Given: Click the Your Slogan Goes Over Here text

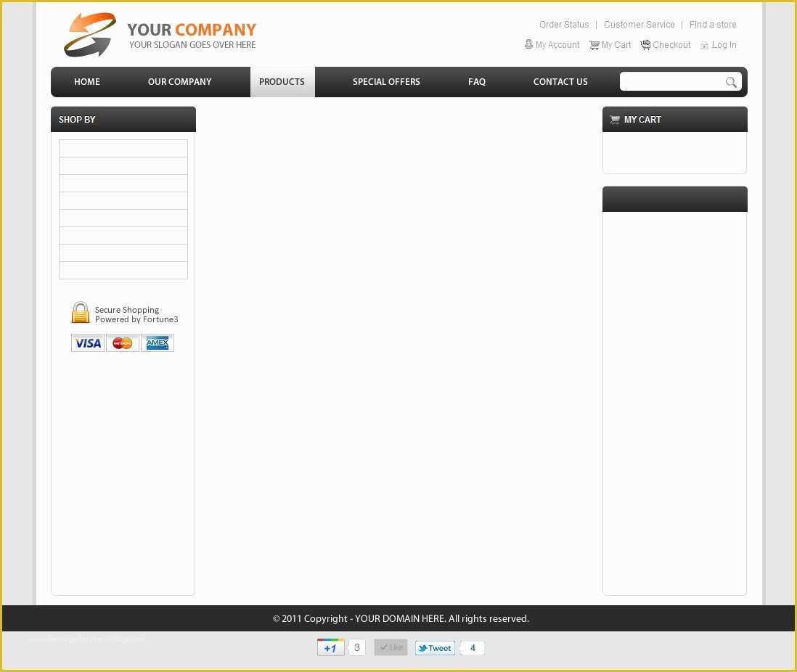Looking at the screenshot, I should pos(192,45).
